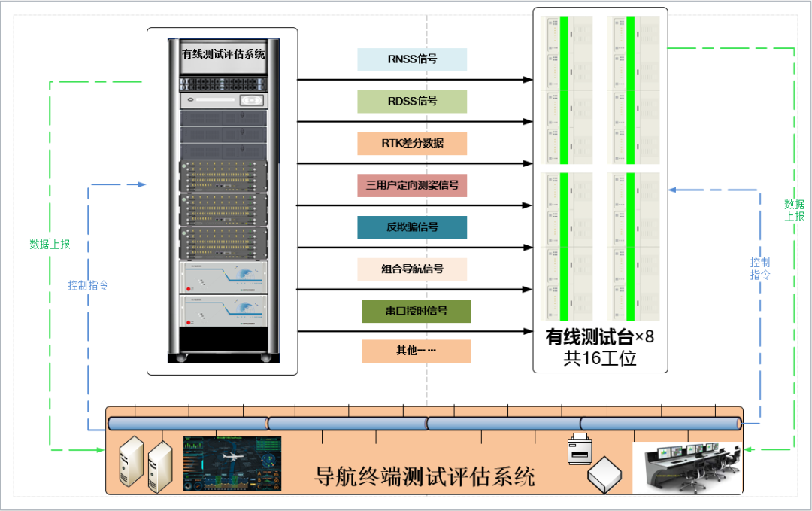The image size is (812, 511).
Task: Click the leftmost server tower icon
Action: (x=132, y=461)
